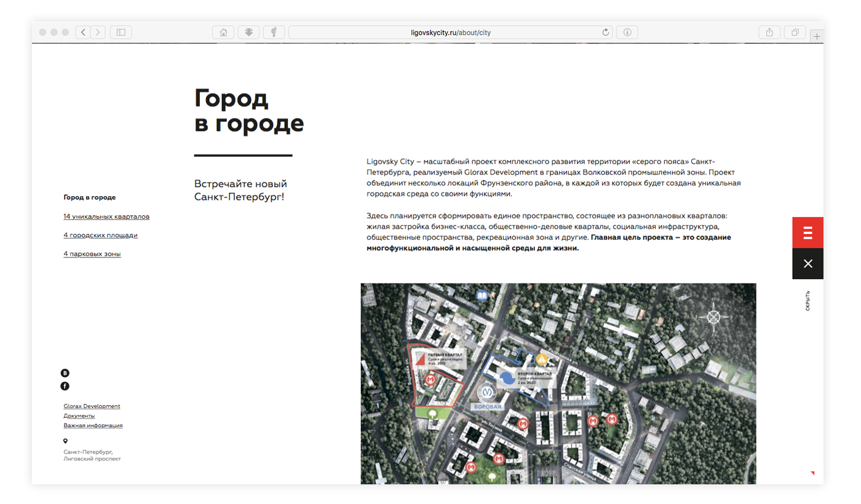861x504 pixels.
Task: Follow the Glorax Development link
Action: [x=92, y=406]
